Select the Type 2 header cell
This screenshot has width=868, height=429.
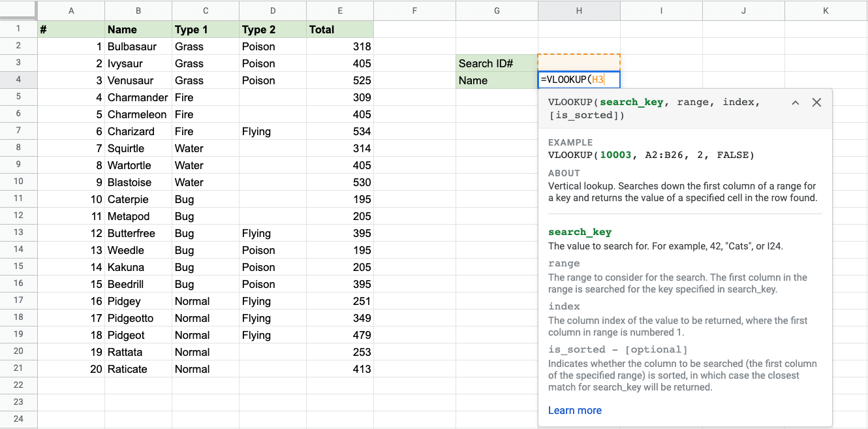[x=272, y=29]
